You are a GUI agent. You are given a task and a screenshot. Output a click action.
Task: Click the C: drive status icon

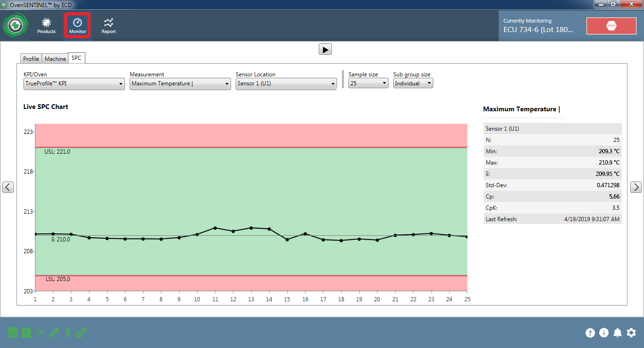coord(26,333)
